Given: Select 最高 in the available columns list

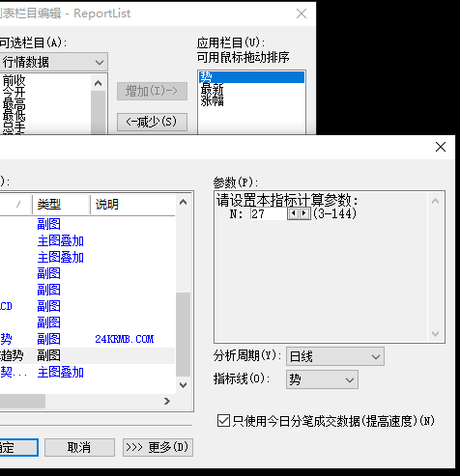Looking at the screenshot, I should point(14,104).
